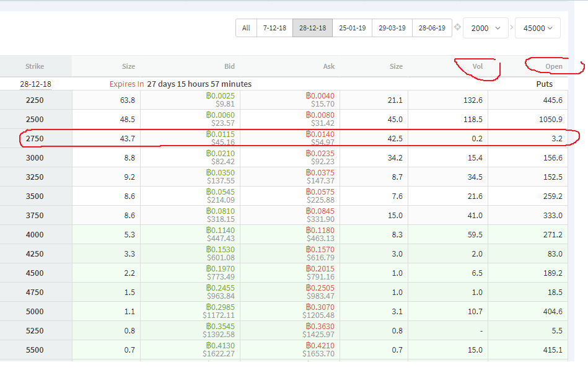588x370 pixels.
Task: Choose the 28-06-19 expiry tab
Action: click(431, 28)
